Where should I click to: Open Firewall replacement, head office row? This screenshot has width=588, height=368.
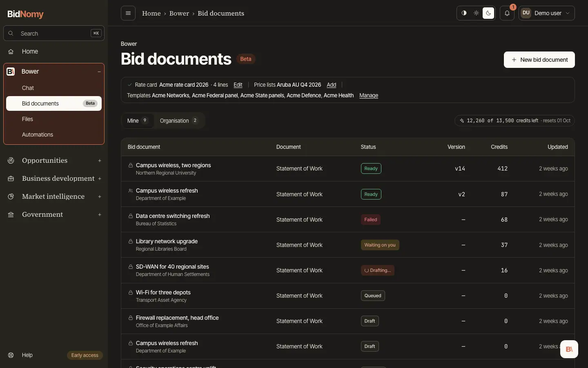pyautogui.click(x=347, y=321)
